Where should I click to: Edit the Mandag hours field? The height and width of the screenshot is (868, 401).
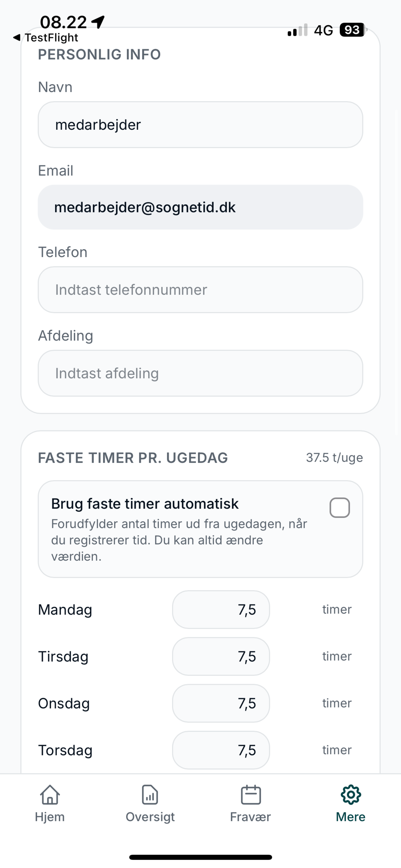coord(221,610)
